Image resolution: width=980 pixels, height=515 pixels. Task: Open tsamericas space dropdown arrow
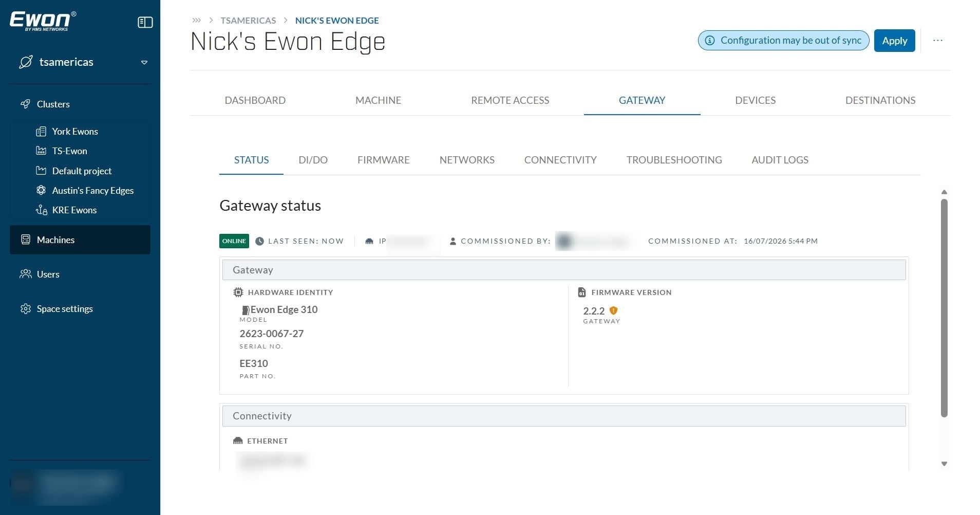pos(144,63)
